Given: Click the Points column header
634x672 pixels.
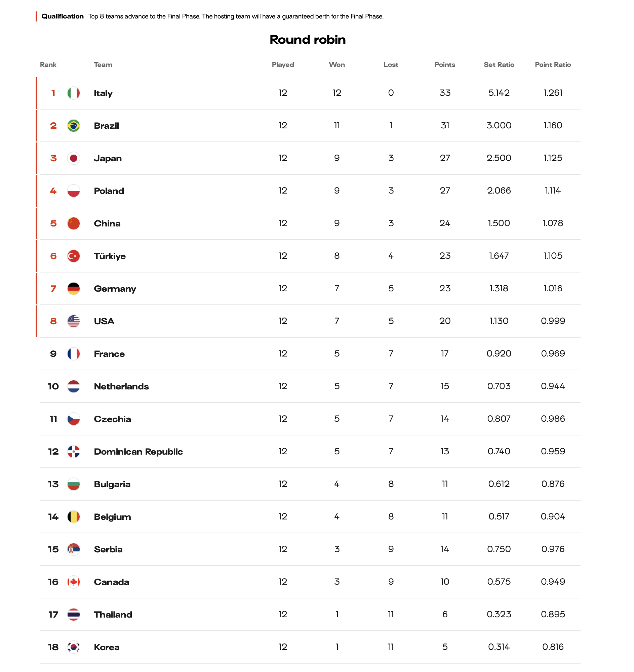Looking at the screenshot, I should coord(445,65).
